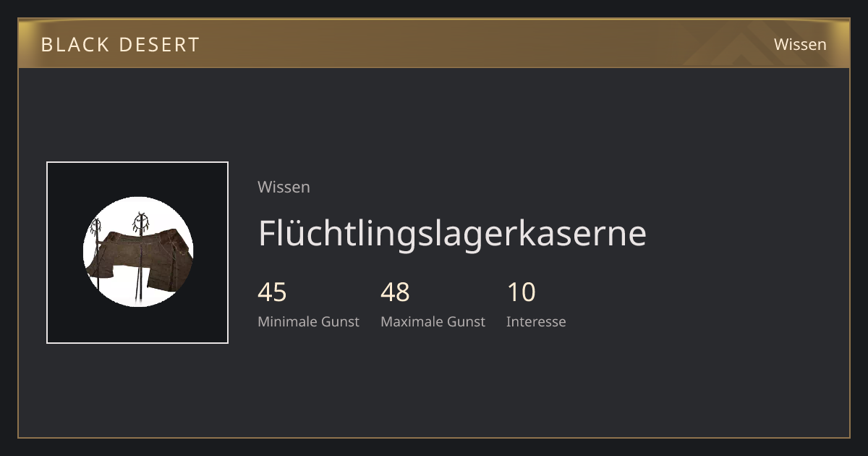The image size is (868, 456).
Task: Click the BLACK DESERT logo text
Action: pos(120,44)
